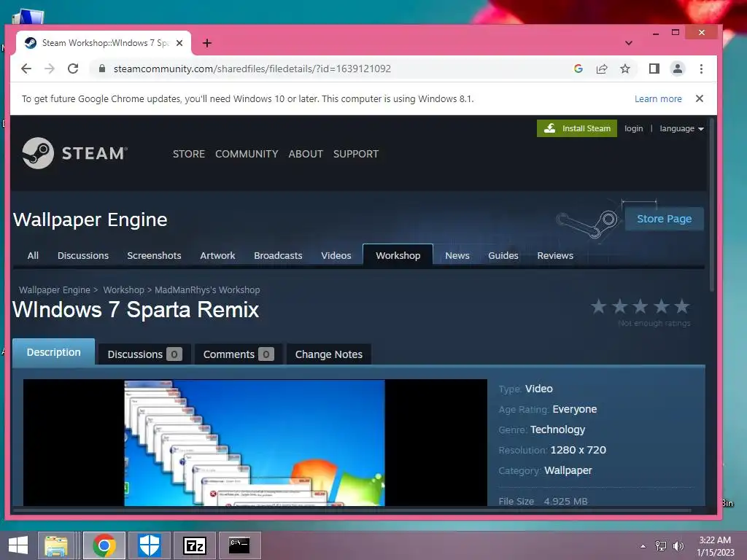
Task: Open the Chrome profile avatar
Action: pos(678,69)
